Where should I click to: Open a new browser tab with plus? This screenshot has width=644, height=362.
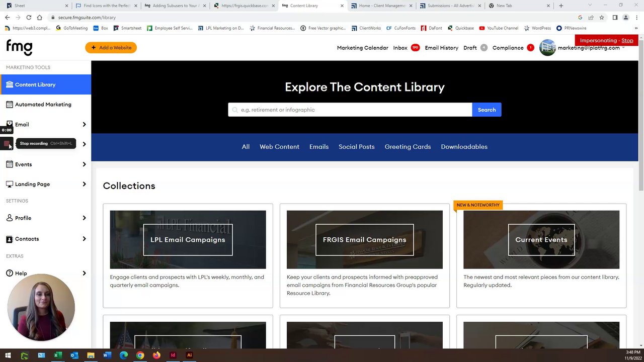[x=561, y=6]
